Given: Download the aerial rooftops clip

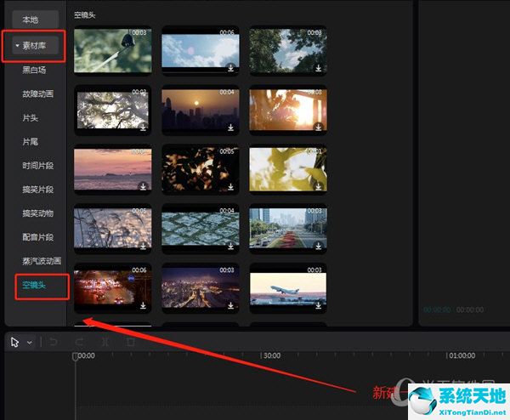Looking at the screenshot, I should coord(231,246).
